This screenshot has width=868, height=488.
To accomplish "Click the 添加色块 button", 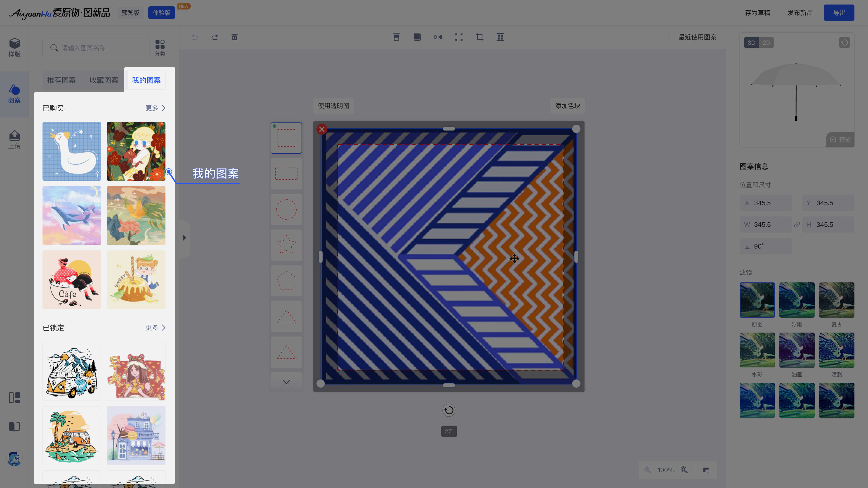I will click(567, 106).
